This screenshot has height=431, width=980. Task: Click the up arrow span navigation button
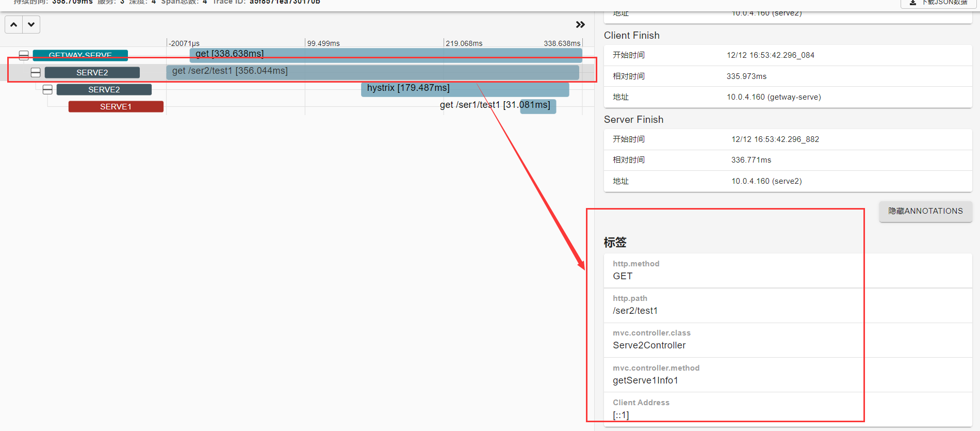(14, 24)
